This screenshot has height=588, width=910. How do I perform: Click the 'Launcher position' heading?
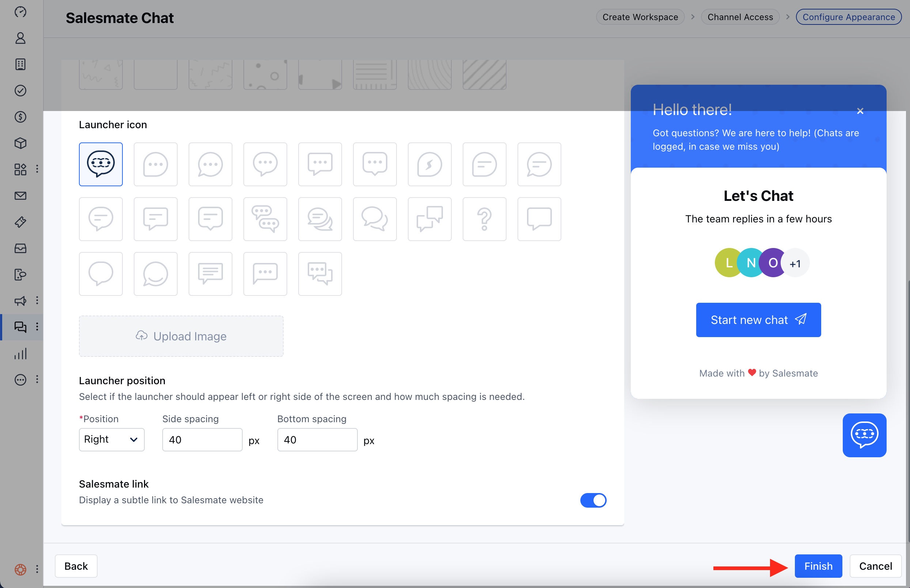coord(122,380)
